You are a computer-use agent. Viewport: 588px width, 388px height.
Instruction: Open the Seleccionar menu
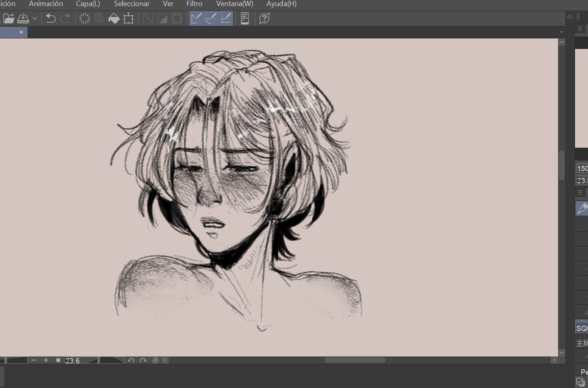pyautogui.click(x=132, y=4)
